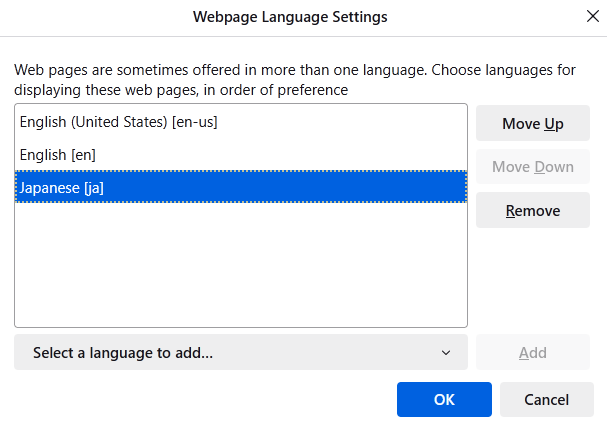Expand the language dropdown chevron arrow
The height and width of the screenshot is (424, 607).
pos(446,352)
